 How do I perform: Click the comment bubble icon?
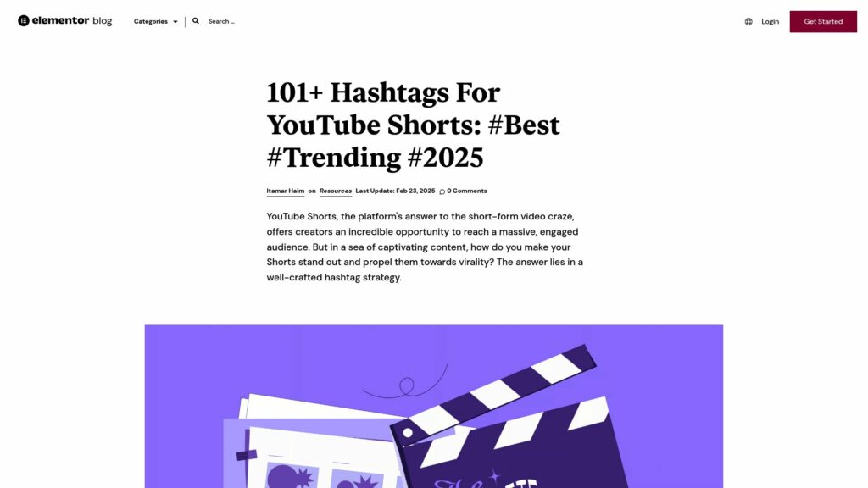(x=442, y=191)
